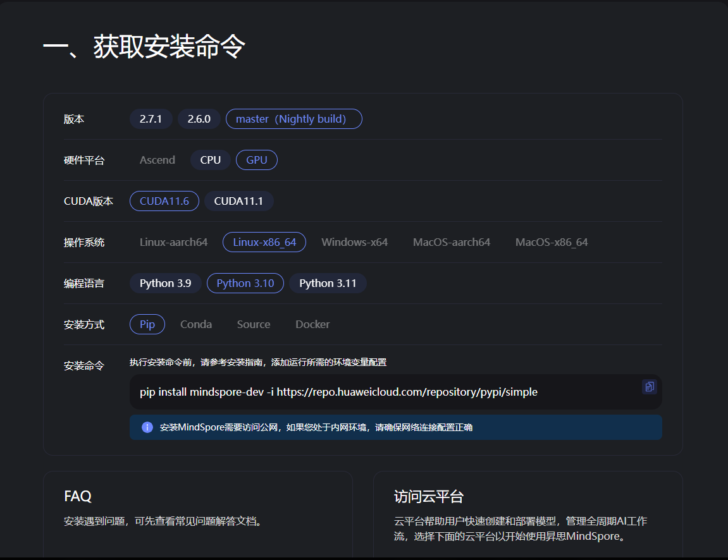Select version 2.7.1
Image resolution: width=728 pixels, height=560 pixels.
pyautogui.click(x=151, y=119)
